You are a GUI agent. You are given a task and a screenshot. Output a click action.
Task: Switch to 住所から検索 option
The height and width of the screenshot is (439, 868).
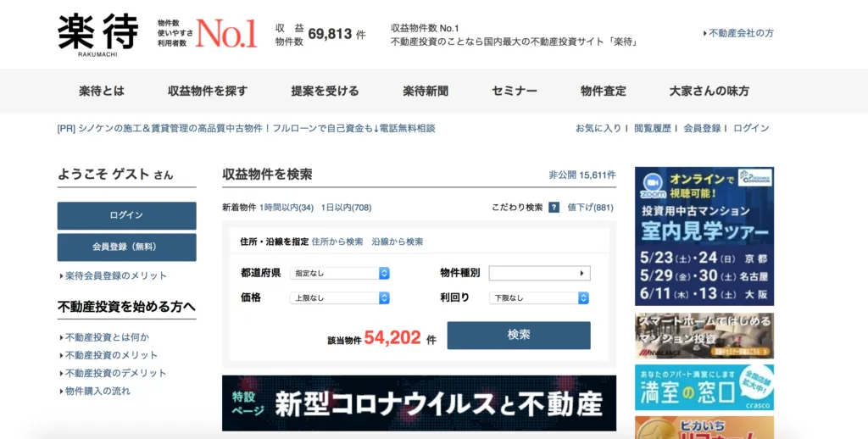click(337, 242)
